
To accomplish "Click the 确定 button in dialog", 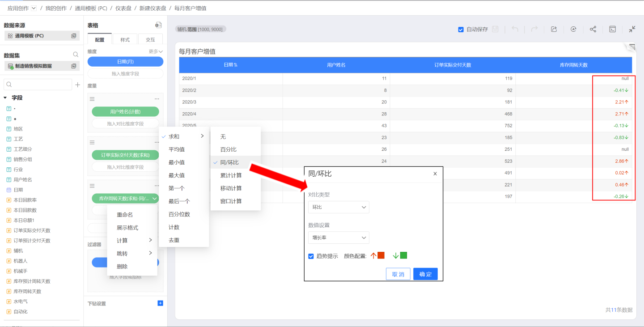I will [425, 274].
